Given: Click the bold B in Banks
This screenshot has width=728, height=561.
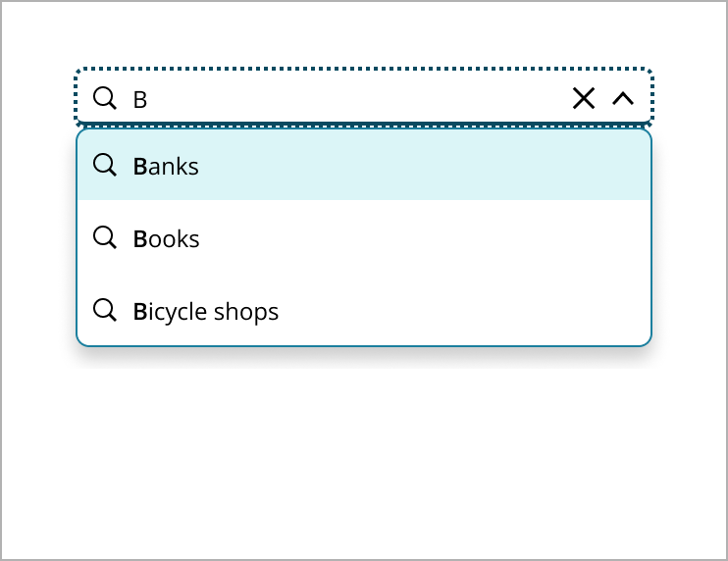Looking at the screenshot, I should point(139,167).
